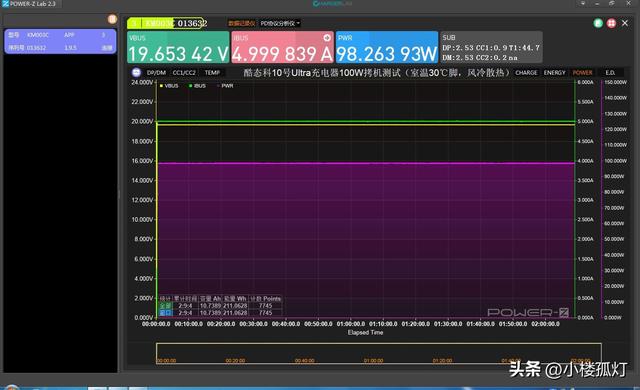The image size is (640, 390).
Task: Click the 01:00:00.0 tick on time axis
Action: [x=351, y=324]
